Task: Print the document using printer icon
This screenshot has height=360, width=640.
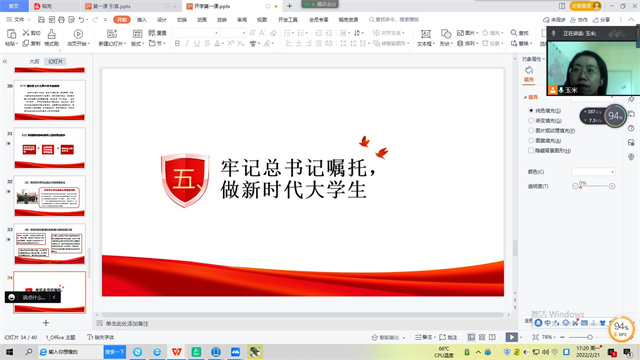Action: coord(61,20)
